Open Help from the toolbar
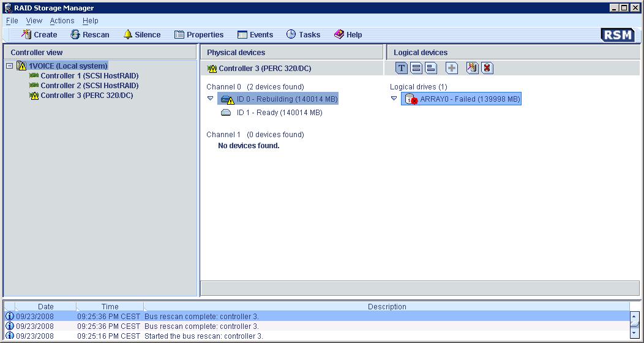Viewport: 644px width, 343px height. [x=348, y=34]
